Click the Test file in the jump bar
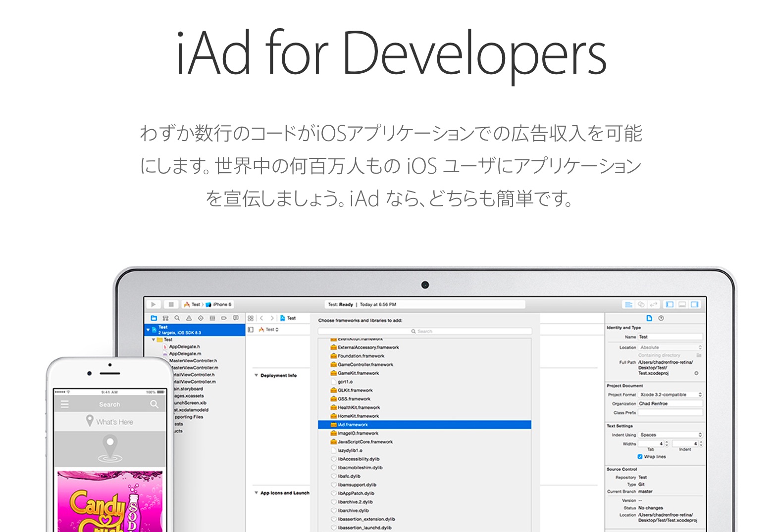This screenshot has height=532, width=777. tap(288, 318)
